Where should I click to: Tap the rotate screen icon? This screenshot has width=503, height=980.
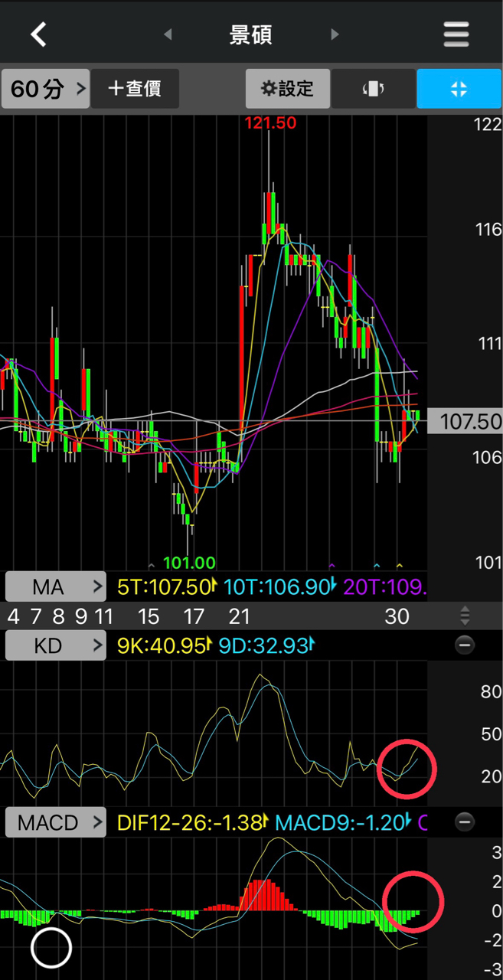(373, 89)
